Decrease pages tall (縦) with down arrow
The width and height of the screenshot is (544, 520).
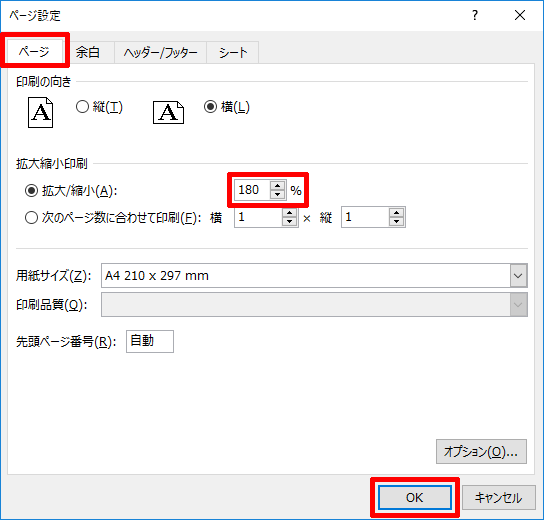396,222
